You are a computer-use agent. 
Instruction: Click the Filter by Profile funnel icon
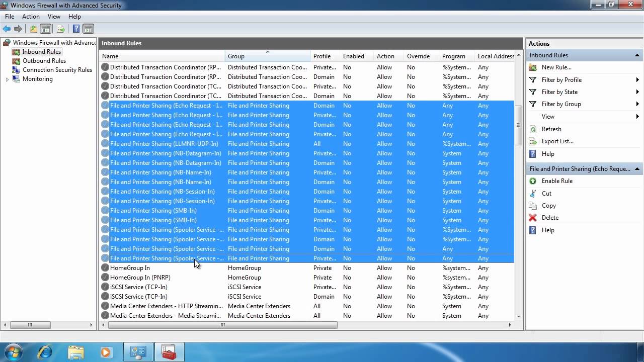coord(533,80)
